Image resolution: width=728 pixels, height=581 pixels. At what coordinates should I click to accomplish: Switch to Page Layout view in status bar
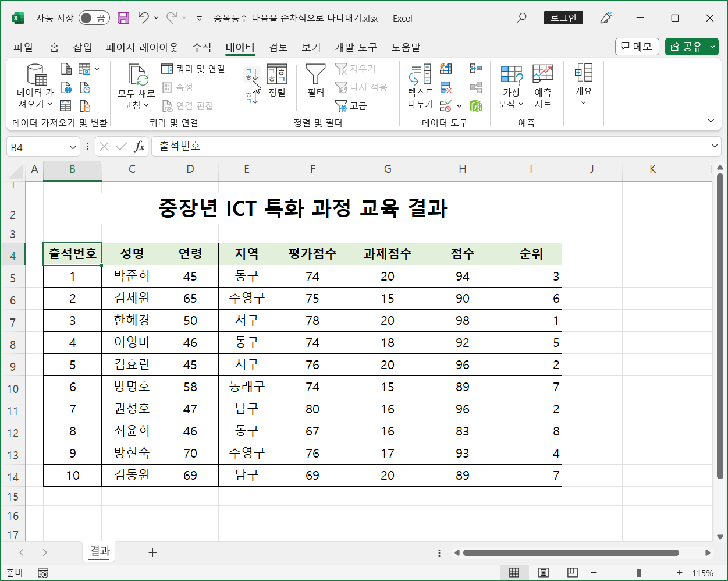tap(543, 573)
